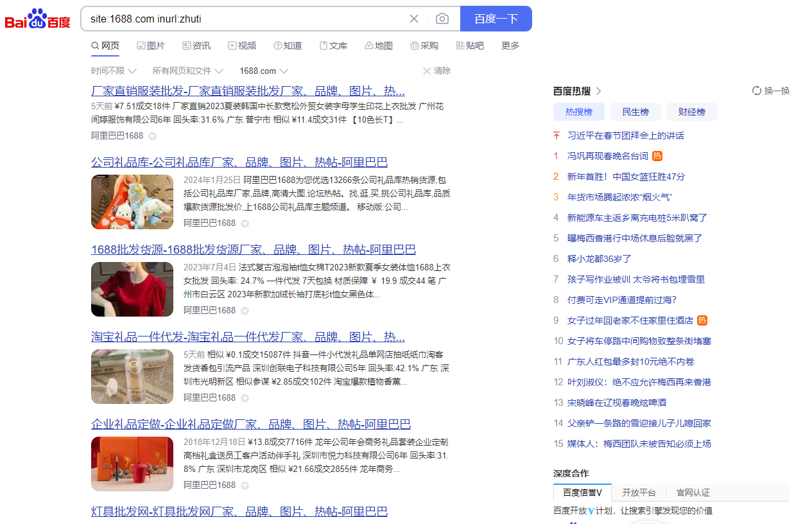Expand the arrow beside 阿里巴巴1688 under 1688批发货源
Viewport: 812px width, 524px height.
(x=245, y=311)
